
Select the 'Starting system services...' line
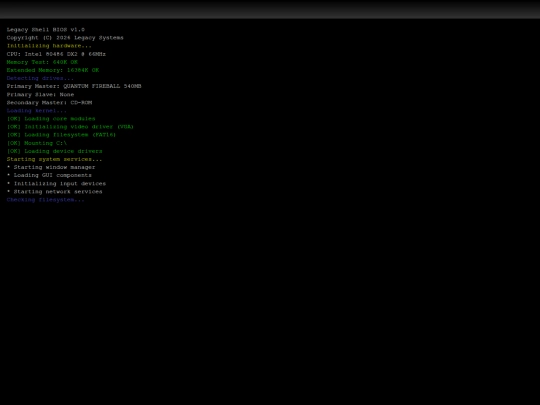click(x=54, y=159)
